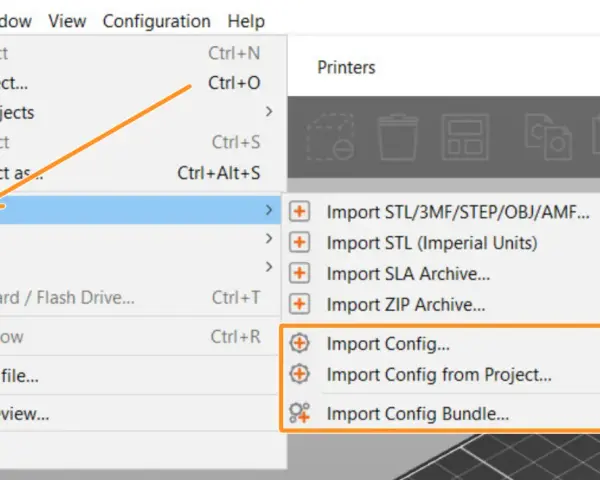This screenshot has width=600, height=480.
Task: Select Flash Drive entry with Ctrl+T
Action: pos(140,297)
